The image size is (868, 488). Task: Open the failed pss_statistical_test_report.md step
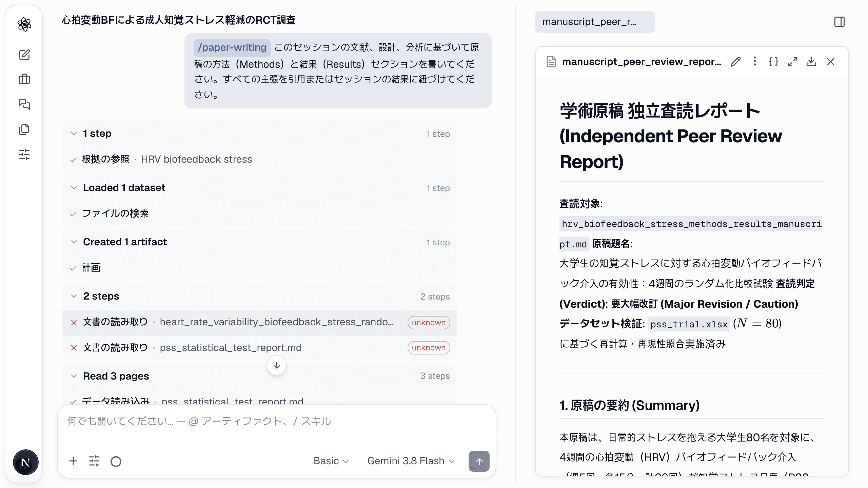259,348
